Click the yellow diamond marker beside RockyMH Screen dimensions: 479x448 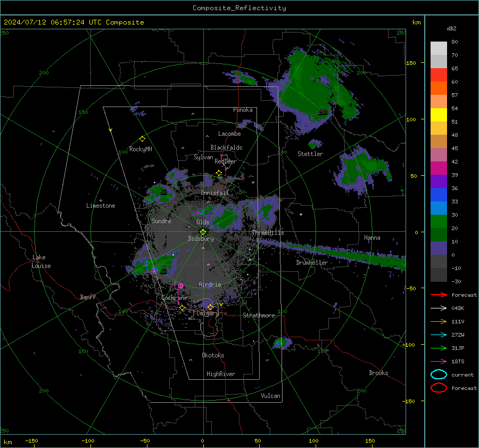pyautogui.click(x=142, y=139)
